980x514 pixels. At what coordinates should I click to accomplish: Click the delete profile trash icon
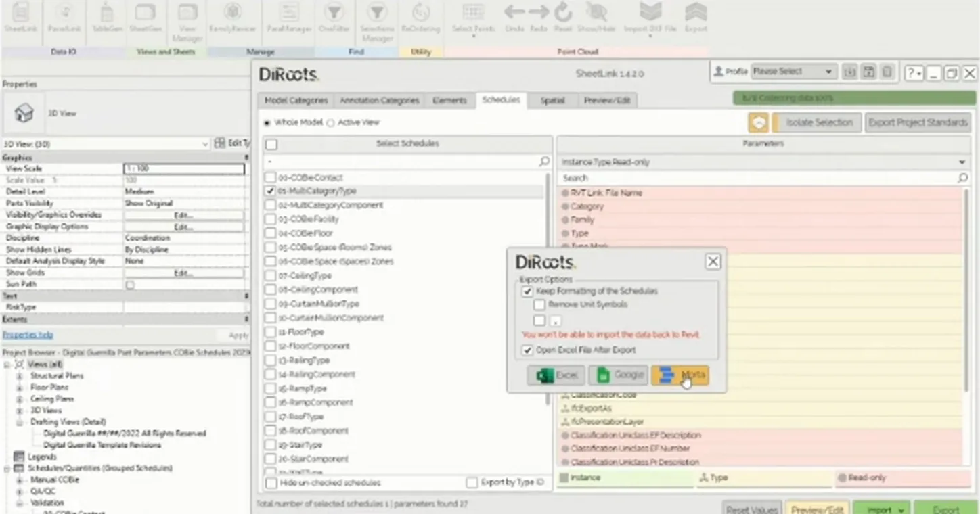pos(887,72)
